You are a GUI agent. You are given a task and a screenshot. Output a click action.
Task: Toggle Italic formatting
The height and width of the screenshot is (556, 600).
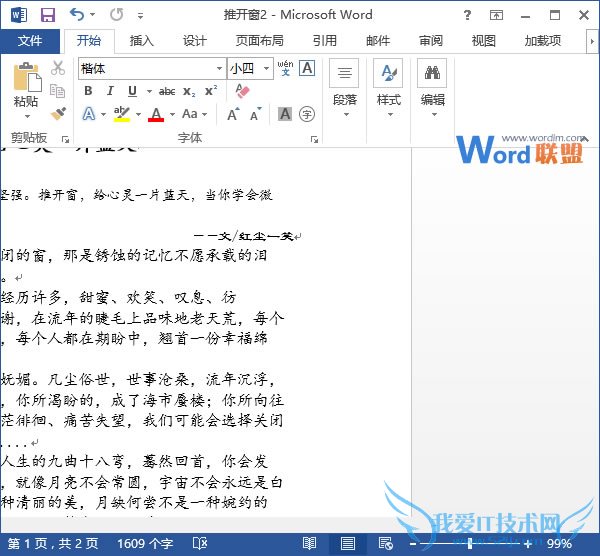click(x=110, y=91)
